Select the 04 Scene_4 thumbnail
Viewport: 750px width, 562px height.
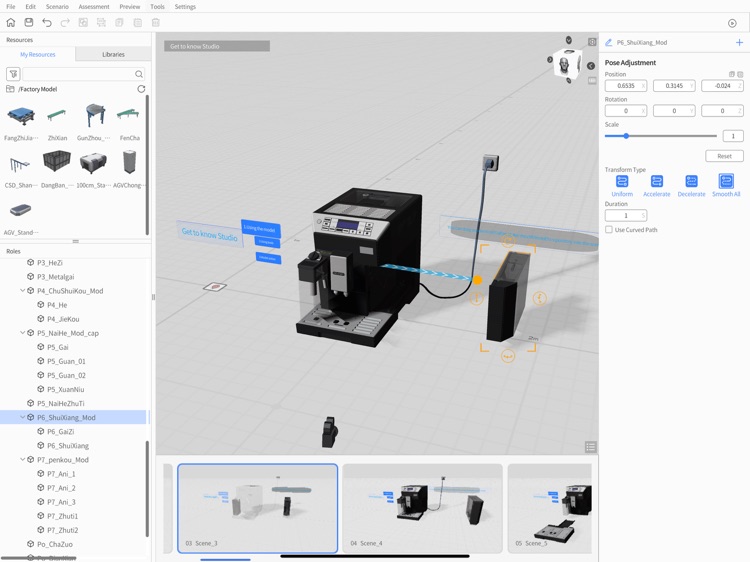coord(422,507)
